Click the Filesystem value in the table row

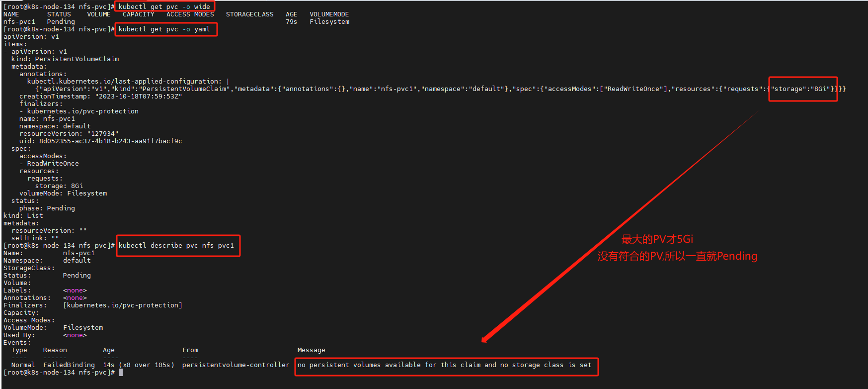coord(329,21)
